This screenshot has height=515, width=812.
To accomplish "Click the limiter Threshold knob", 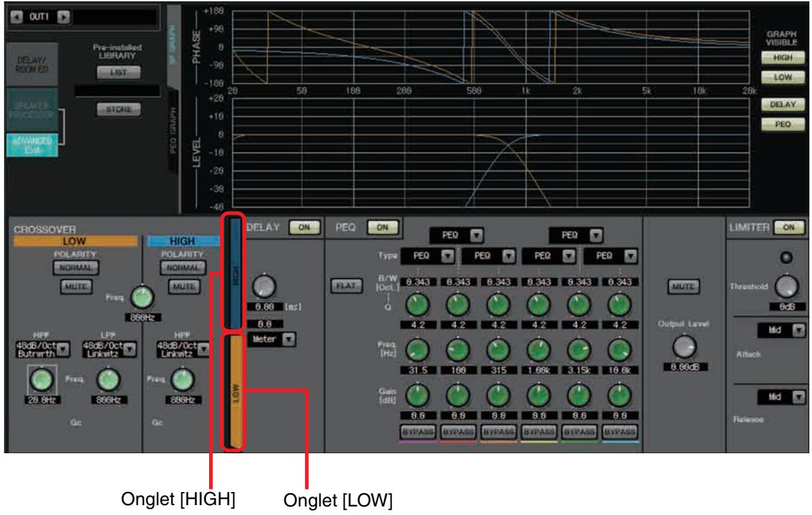I will pyautogui.click(x=786, y=286).
